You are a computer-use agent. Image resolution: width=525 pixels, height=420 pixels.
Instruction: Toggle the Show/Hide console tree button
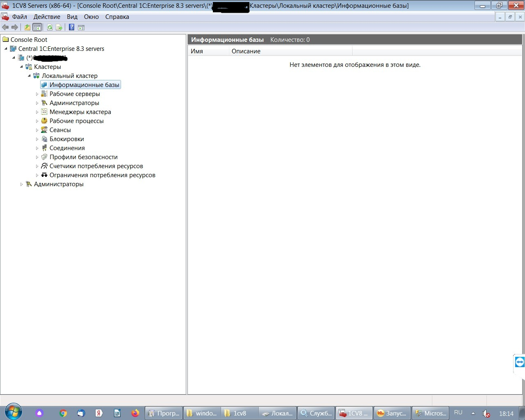coord(37,27)
